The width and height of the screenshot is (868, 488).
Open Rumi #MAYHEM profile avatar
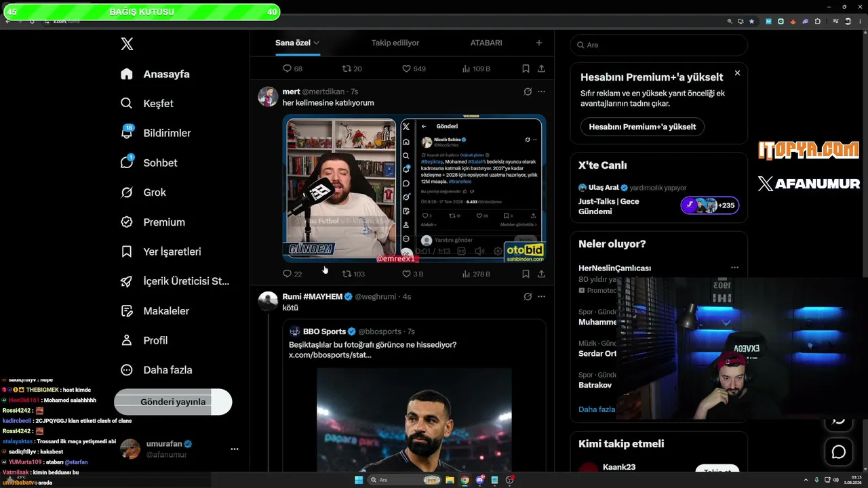(269, 302)
